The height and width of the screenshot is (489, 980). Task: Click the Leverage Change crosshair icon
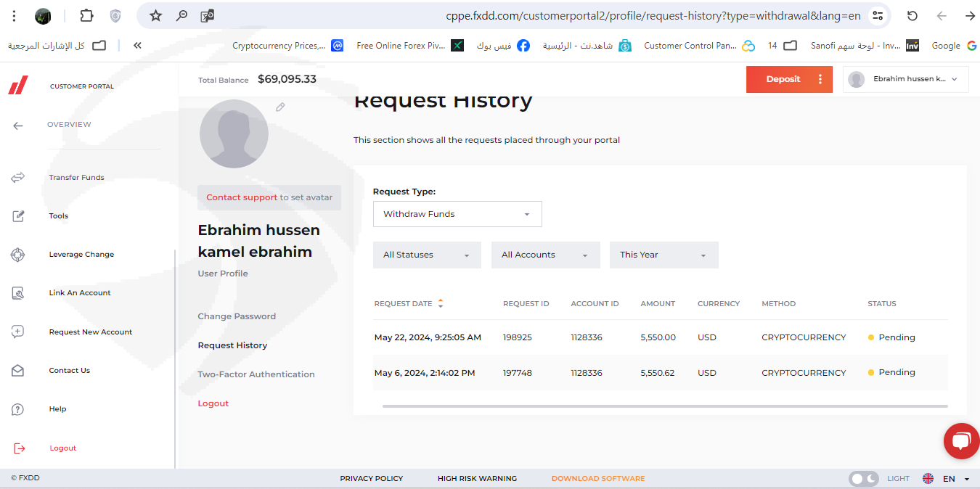pyautogui.click(x=18, y=255)
